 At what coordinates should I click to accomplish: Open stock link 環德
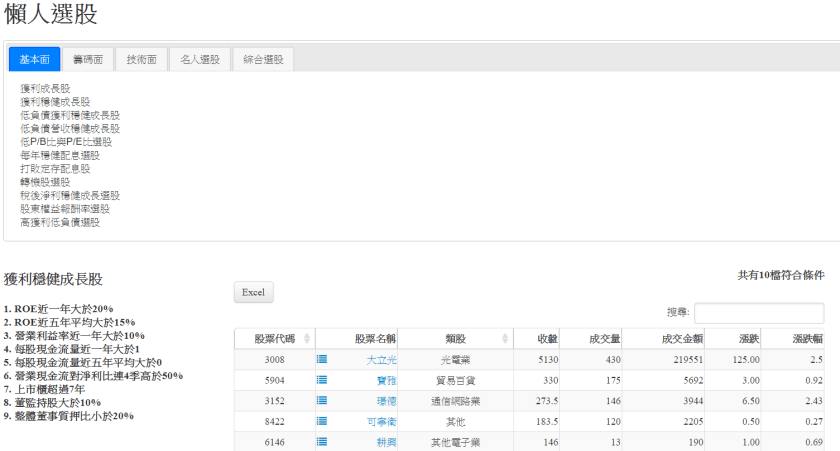coord(387,401)
